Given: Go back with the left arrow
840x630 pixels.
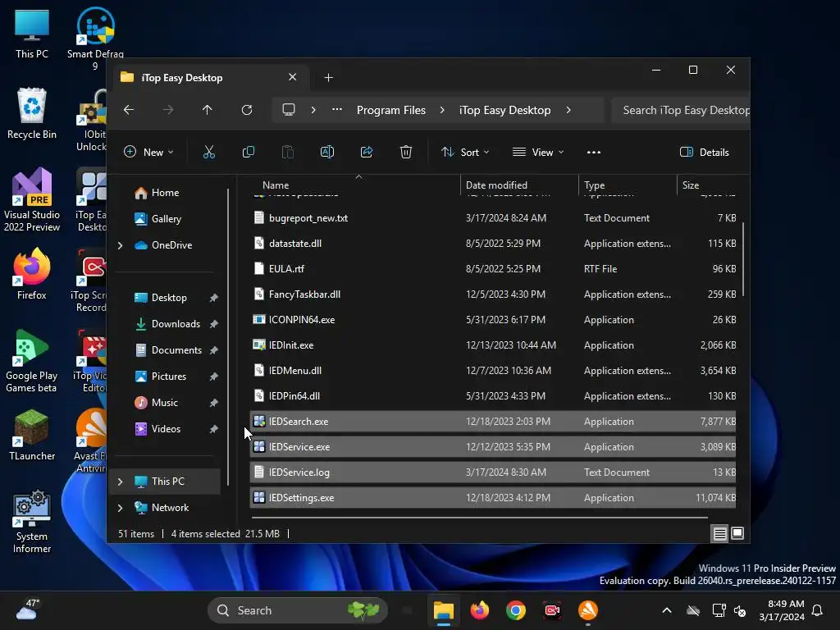Looking at the screenshot, I should (129, 110).
